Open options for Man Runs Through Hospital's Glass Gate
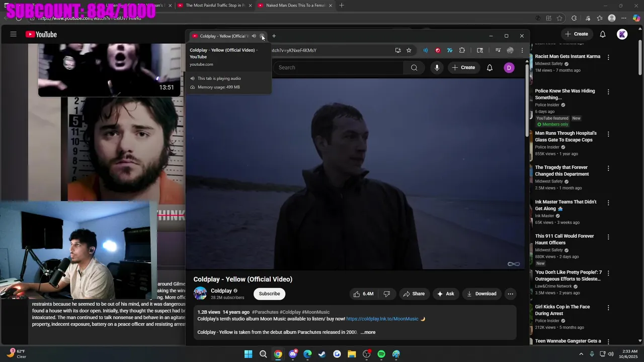 click(608, 134)
